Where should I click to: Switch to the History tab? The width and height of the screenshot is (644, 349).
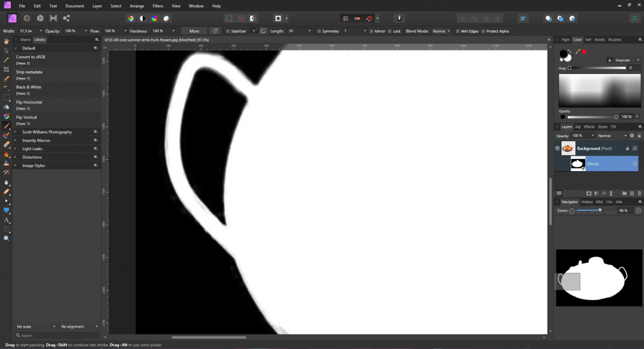click(x=587, y=202)
